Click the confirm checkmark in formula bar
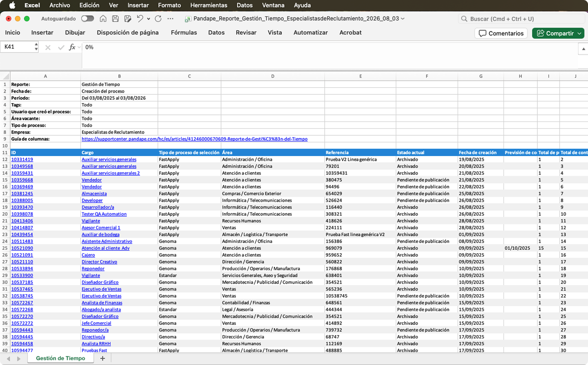Viewport: 588px width, 365px height. tap(61, 47)
